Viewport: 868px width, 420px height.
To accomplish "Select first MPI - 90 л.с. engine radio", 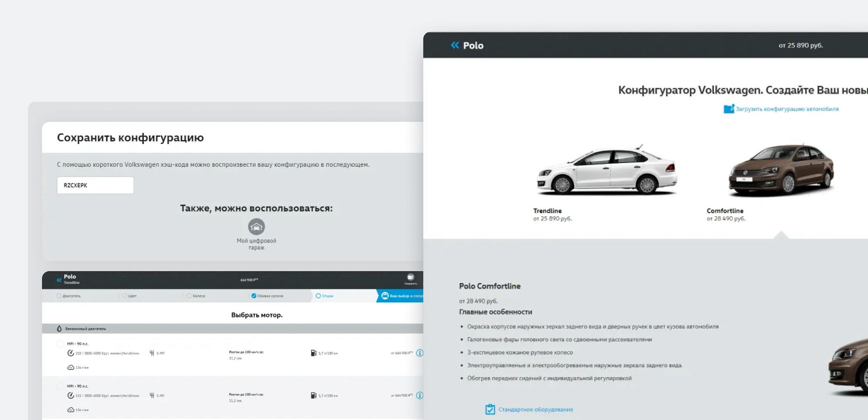I will click(x=60, y=344).
